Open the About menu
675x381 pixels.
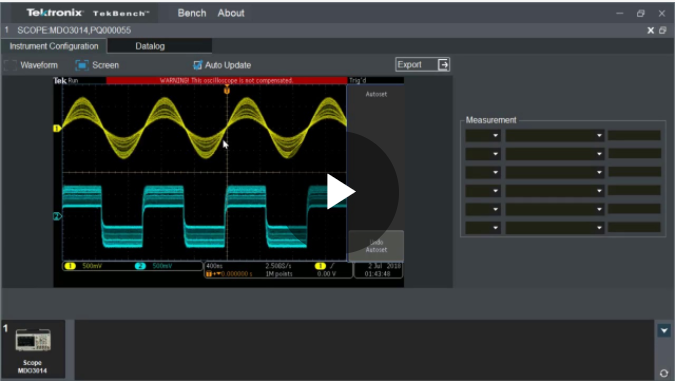(x=231, y=13)
